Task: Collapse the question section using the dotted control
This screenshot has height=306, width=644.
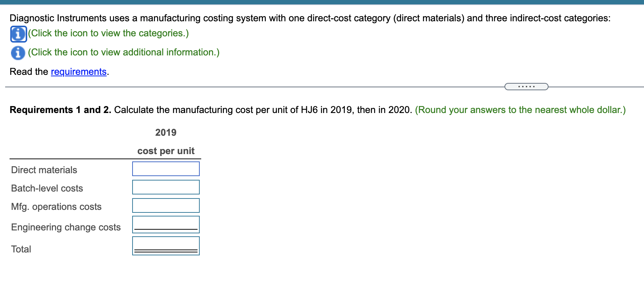Action: coord(527,87)
